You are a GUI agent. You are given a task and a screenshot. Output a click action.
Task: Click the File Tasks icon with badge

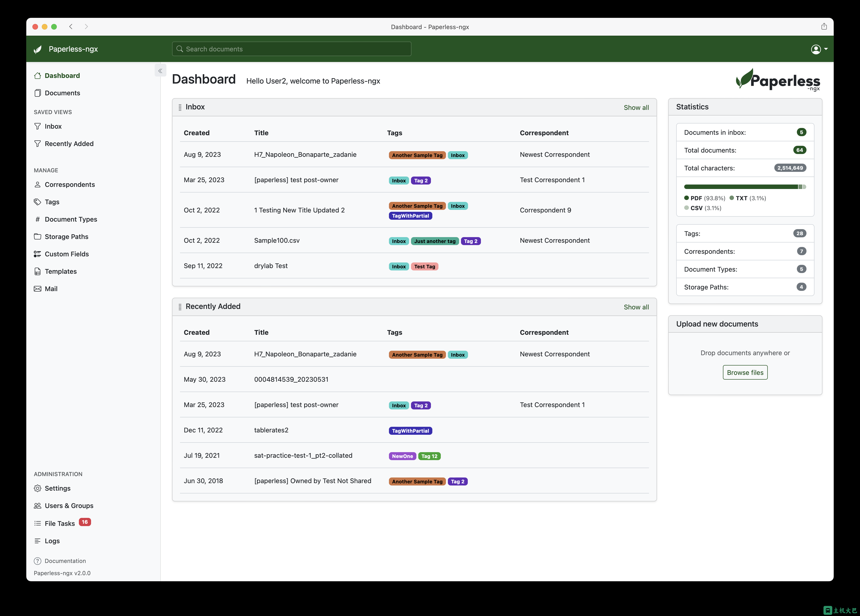(x=60, y=523)
